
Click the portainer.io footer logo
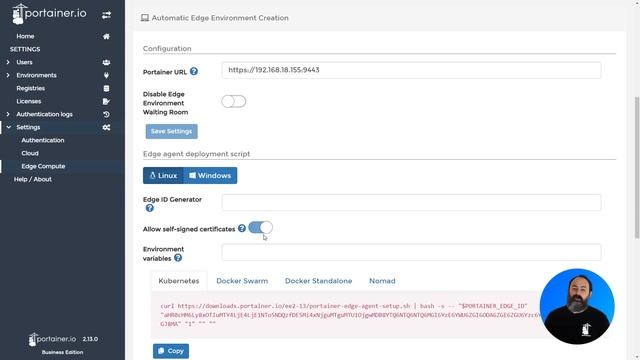(52, 339)
